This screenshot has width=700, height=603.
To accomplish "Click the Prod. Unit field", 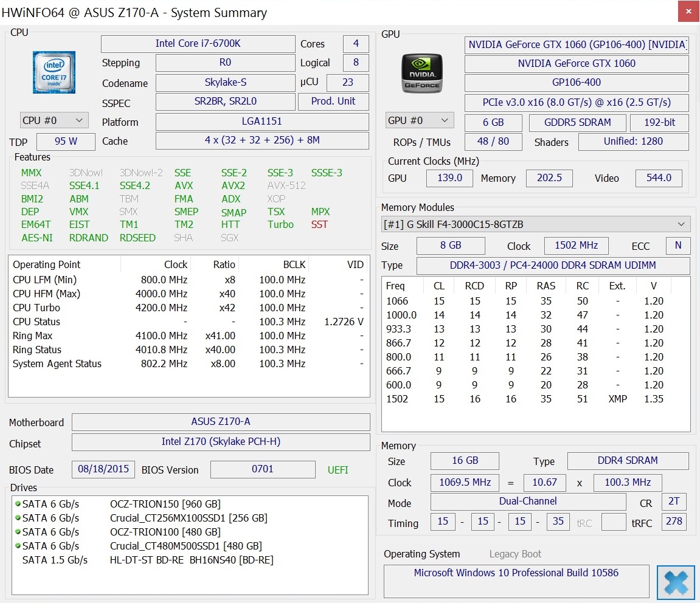I will coord(333,102).
